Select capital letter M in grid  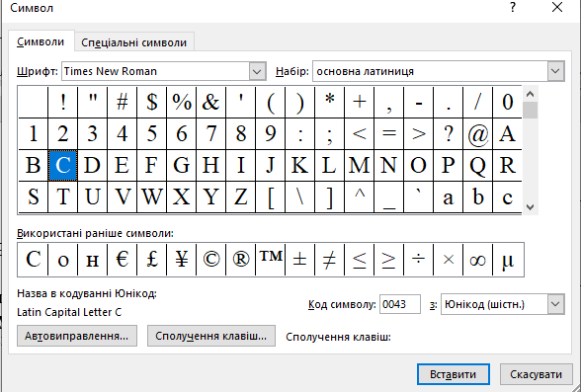point(360,166)
